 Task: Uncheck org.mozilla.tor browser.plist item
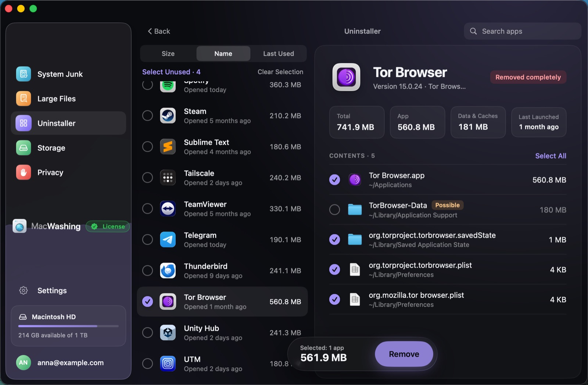coord(334,299)
